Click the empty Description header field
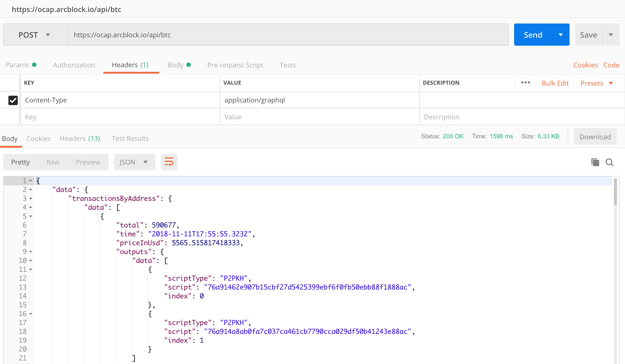The image size is (625, 364). (x=522, y=117)
